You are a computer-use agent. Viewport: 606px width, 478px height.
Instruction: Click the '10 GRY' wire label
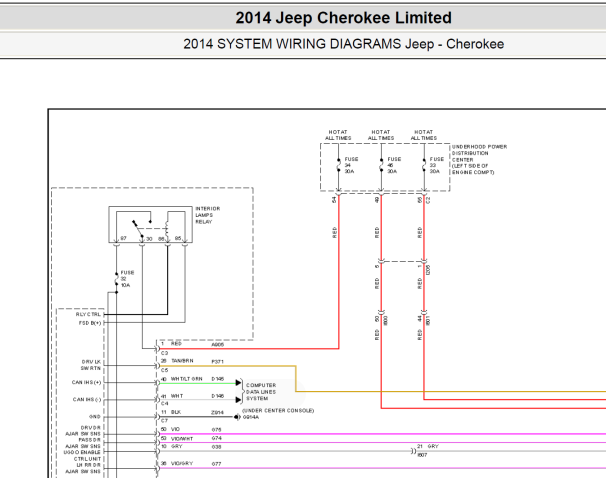click(172, 446)
